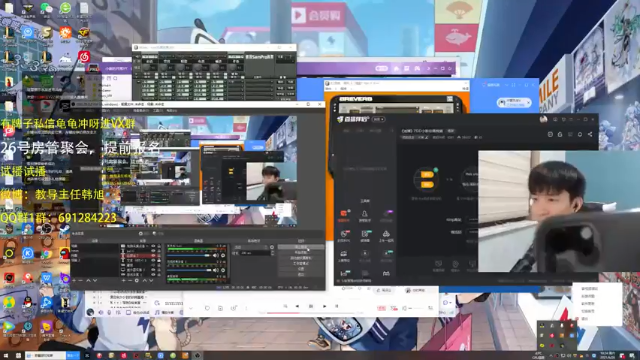Click bell notification icon in streaming companion

click(580, 134)
